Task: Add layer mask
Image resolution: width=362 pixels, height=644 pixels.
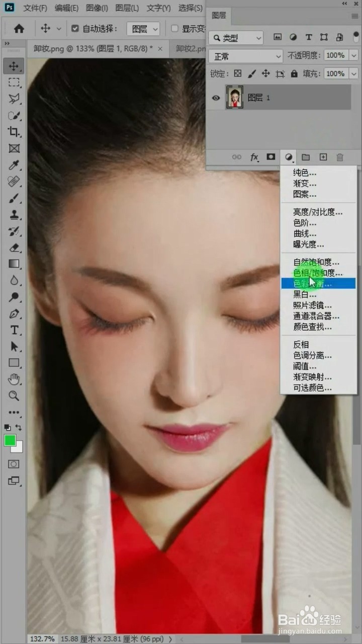Action: click(271, 157)
